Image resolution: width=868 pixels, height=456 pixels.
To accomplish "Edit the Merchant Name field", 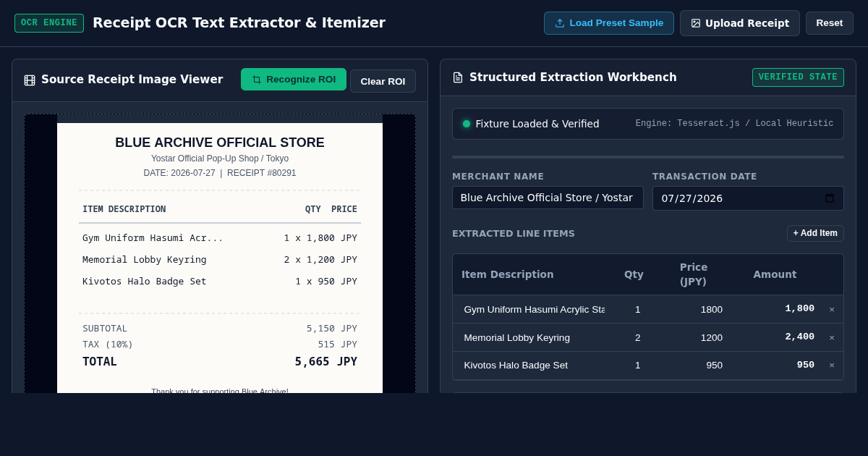I will pyautogui.click(x=548, y=198).
